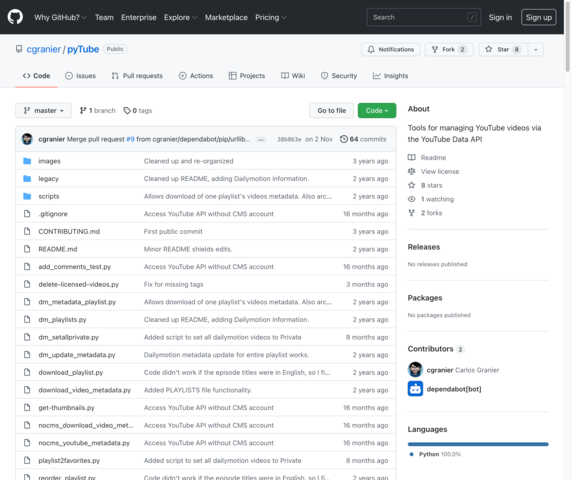Switch to the Projects tab
This screenshot has height=480, width=571.
click(247, 76)
